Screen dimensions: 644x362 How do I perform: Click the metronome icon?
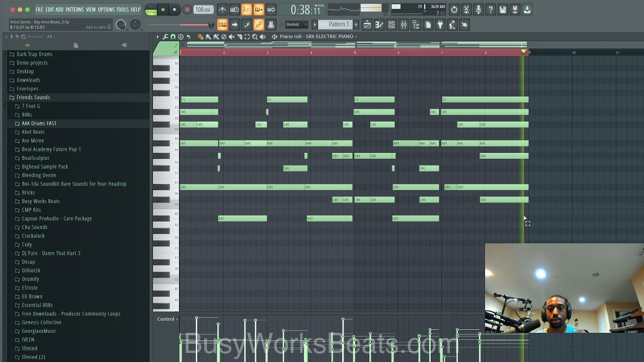(x=222, y=10)
